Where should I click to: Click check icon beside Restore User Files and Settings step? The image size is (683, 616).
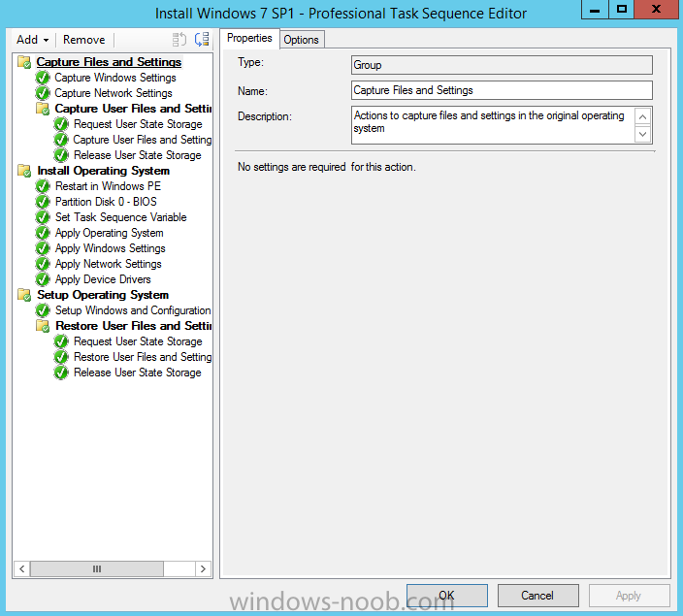pos(61,357)
